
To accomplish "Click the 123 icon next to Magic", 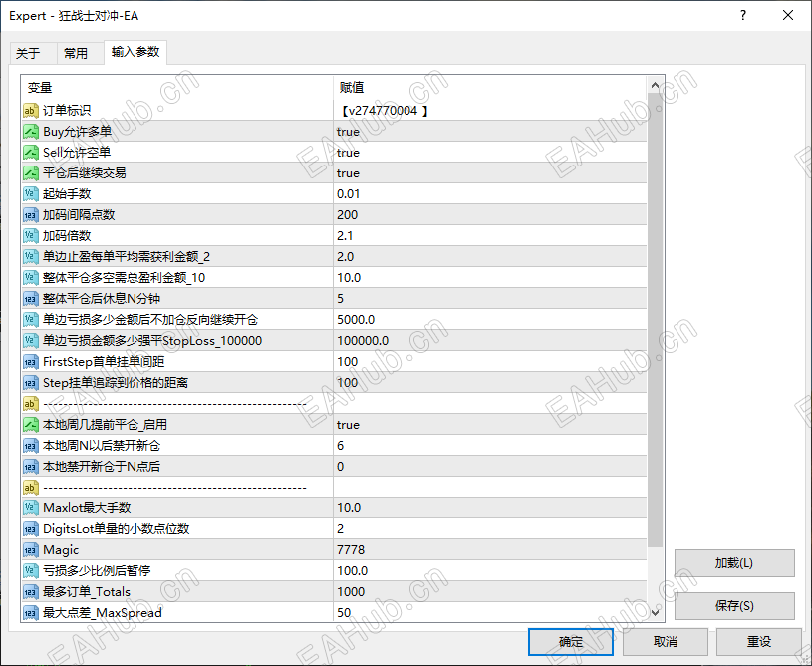I will (x=31, y=549).
